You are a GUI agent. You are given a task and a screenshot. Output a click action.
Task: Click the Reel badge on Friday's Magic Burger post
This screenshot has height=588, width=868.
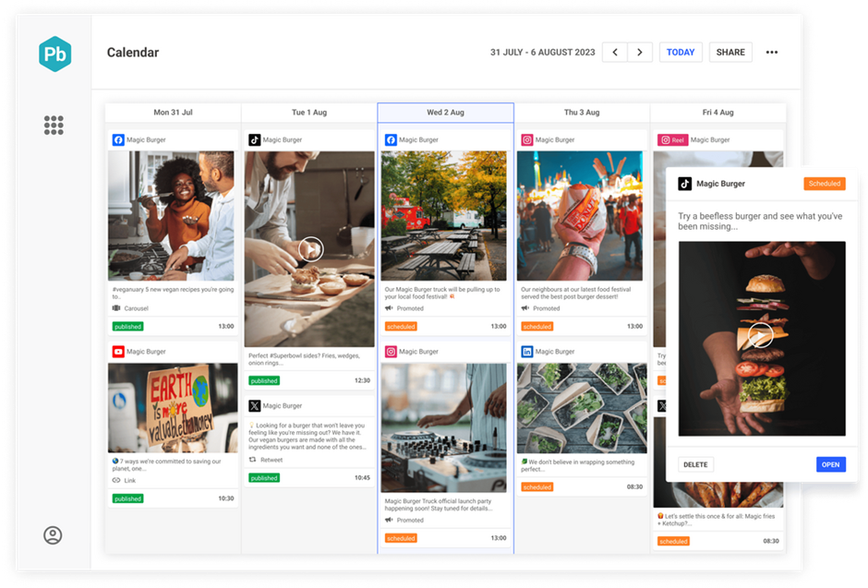coord(674,139)
